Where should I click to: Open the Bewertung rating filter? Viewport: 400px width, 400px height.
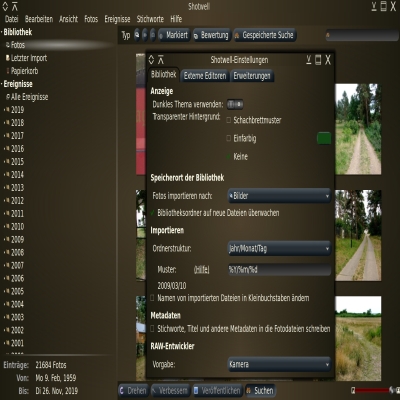coord(212,35)
